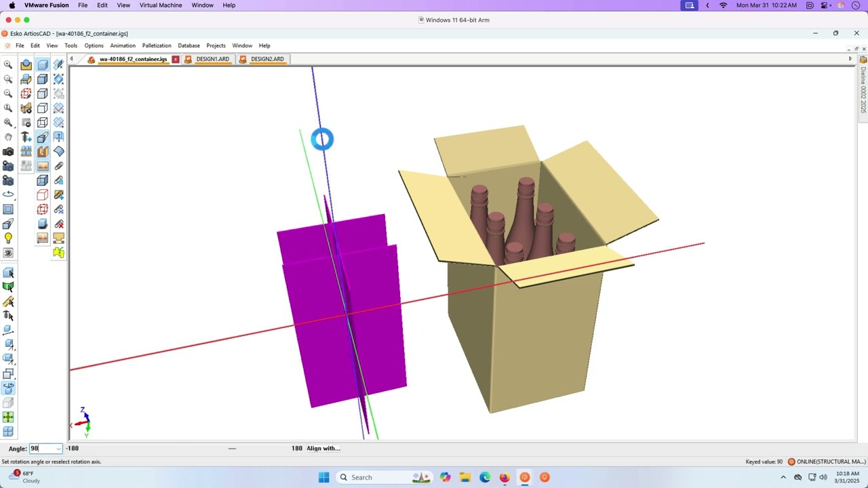Open the Windows Start button
The height and width of the screenshot is (488, 868).
tap(323, 477)
